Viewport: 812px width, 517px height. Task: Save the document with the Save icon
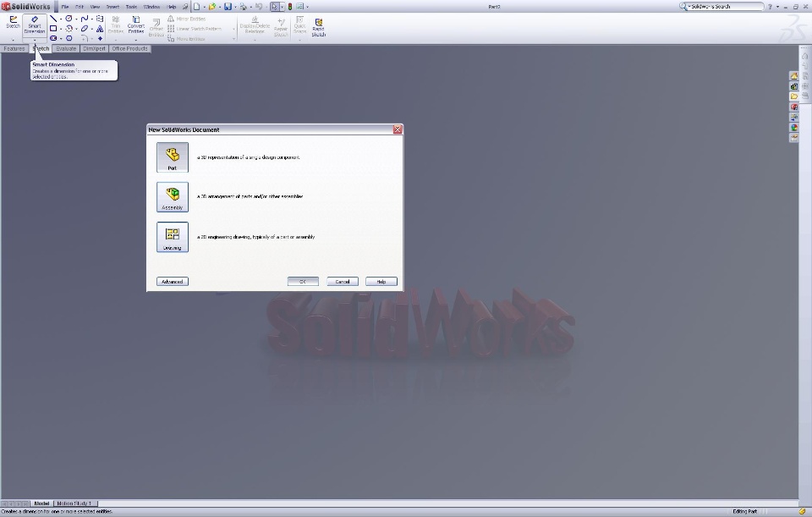coord(228,7)
